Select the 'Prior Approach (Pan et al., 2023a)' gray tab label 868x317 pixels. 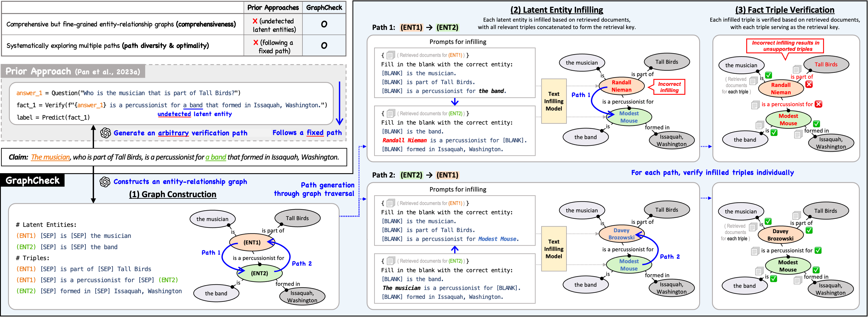click(x=73, y=71)
